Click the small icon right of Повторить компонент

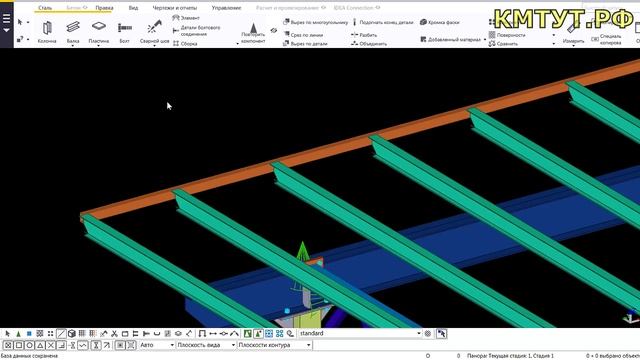pyautogui.click(x=273, y=30)
